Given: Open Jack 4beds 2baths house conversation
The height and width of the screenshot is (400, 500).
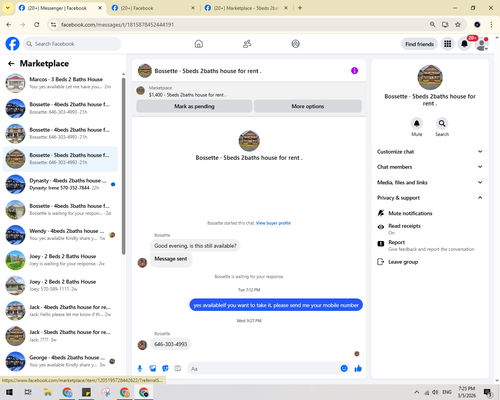Looking at the screenshot, I should click(x=60, y=311).
